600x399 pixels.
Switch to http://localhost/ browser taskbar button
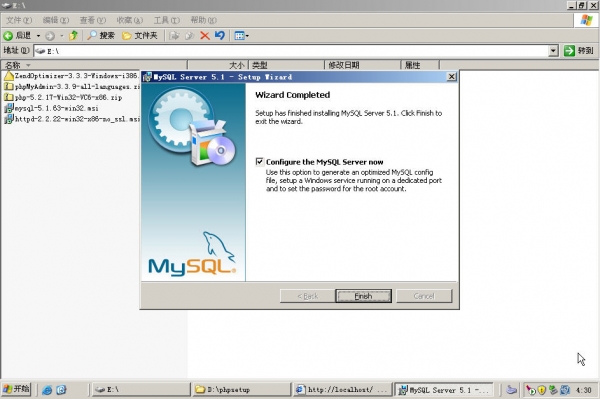click(x=343, y=389)
